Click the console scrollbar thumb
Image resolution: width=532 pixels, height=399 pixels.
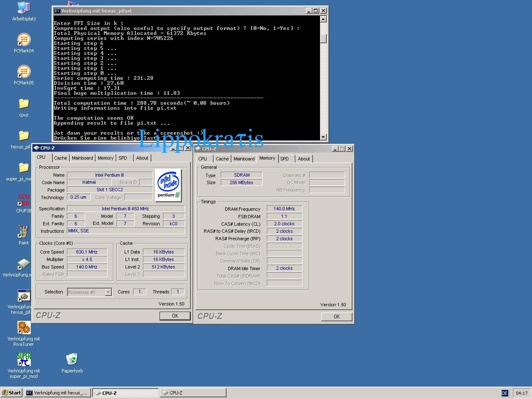point(323,39)
